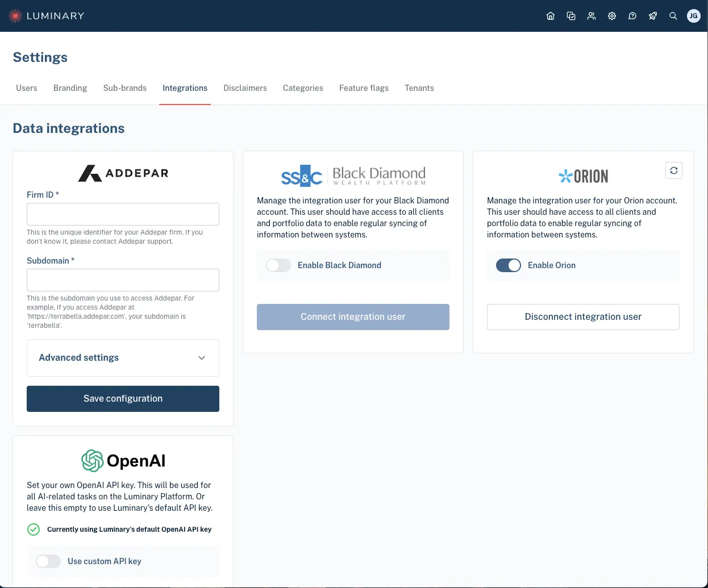Screen dimensions: 708x588
Task: Toggle Enable Black Diamond switch
Action: pyautogui.click(x=278, y=265)
